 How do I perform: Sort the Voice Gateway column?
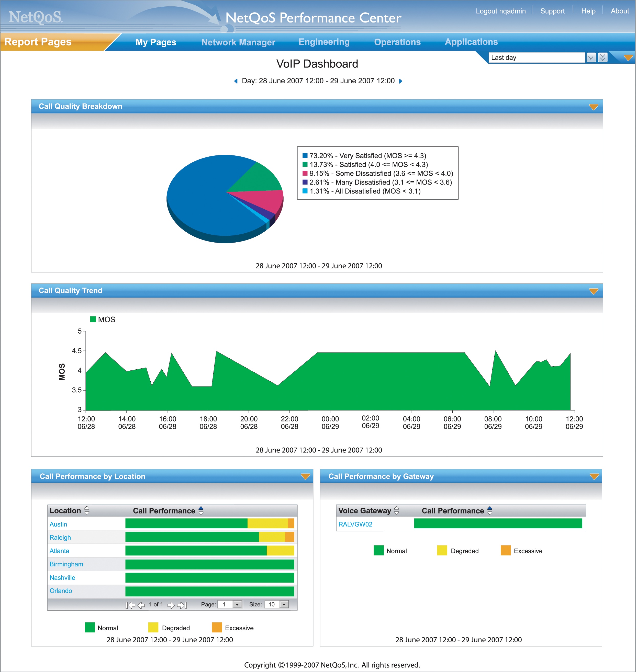tap(397, 510)
